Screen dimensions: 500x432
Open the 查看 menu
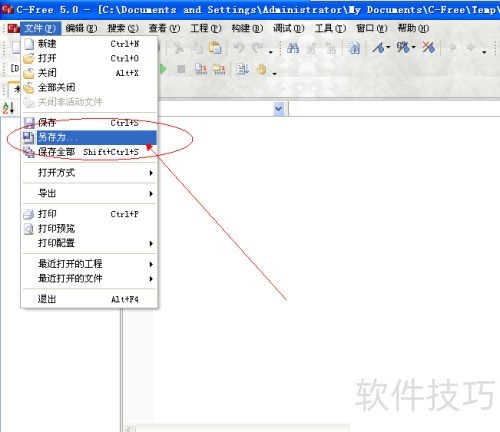pos(164,28)
